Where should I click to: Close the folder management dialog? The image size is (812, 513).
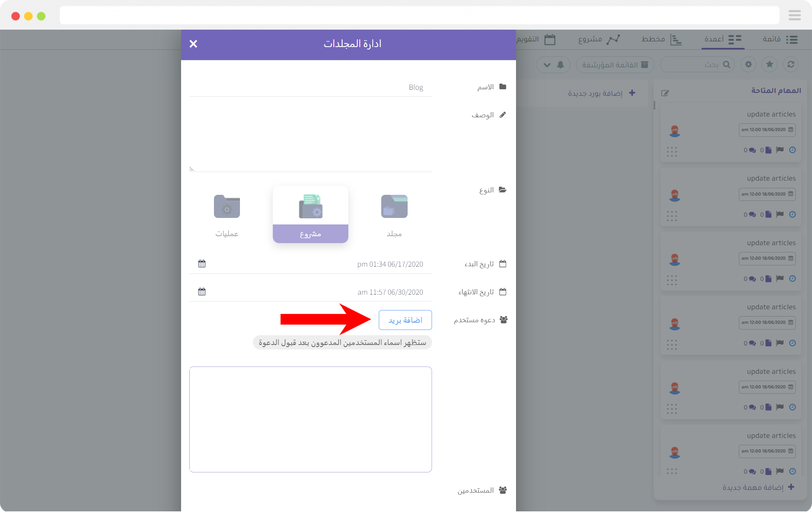point(193,44)
